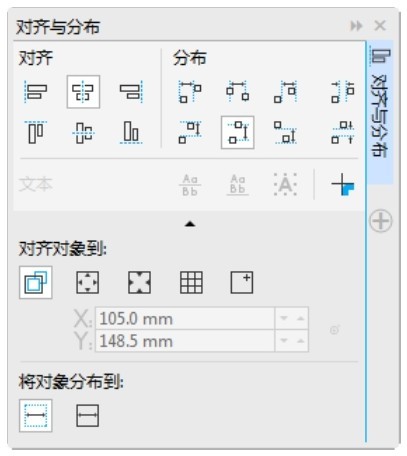Collapse the panel with the black triangle
Screen dimensions: 407x456
[x=190, y=224]
